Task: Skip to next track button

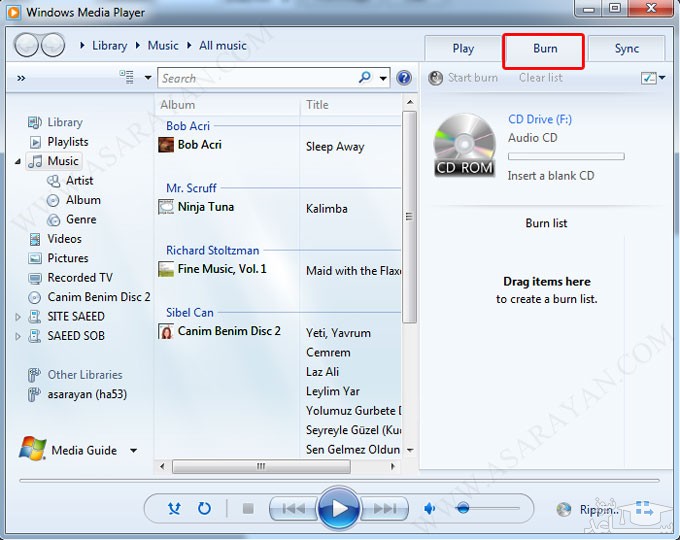Action: pos(385,509)
